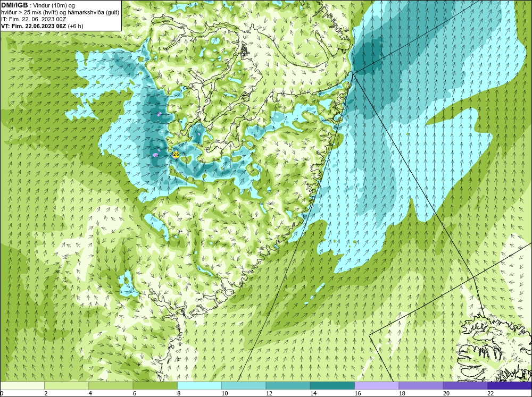Click the 'VT: Fim. 22.06.2023 06Z' line

click(x=34, y=26)
